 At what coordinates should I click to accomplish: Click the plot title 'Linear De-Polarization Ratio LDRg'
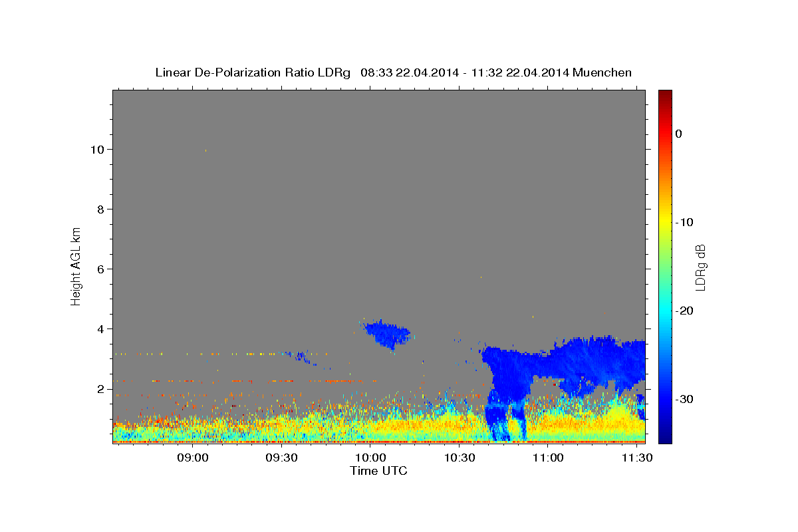253,72
